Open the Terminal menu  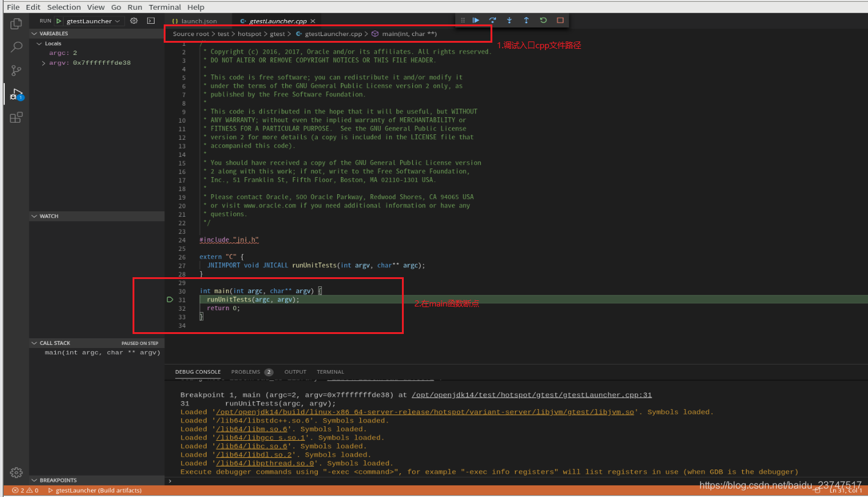(165, 7)
